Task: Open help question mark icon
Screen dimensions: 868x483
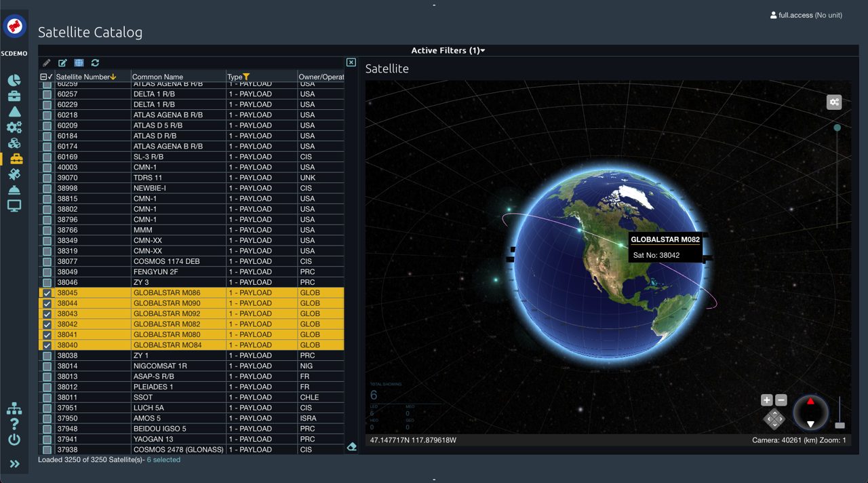Action: (x=14, y=424)
